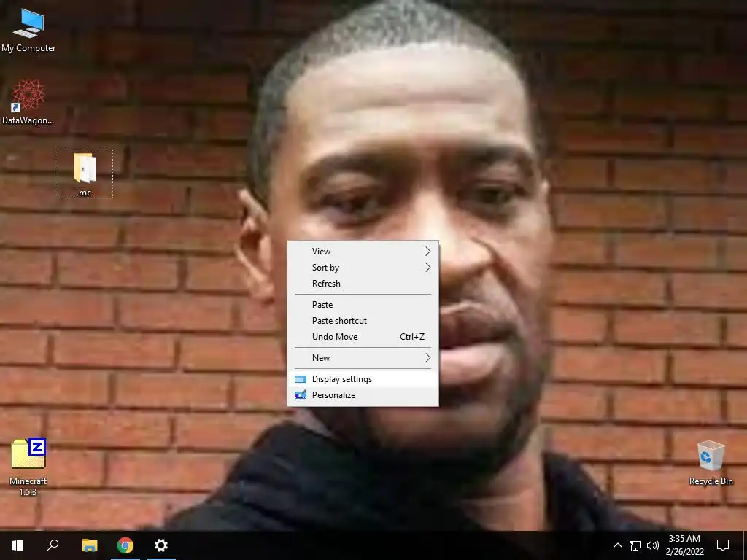Expand the Sort by submenu

(363, 268)
